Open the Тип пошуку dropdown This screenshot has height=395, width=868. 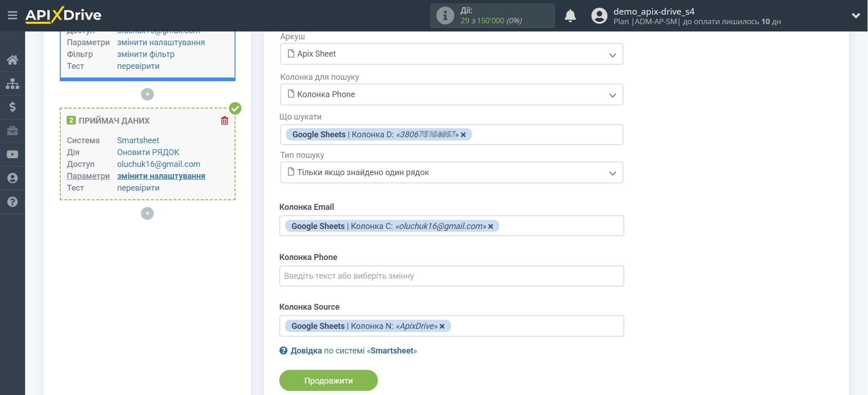pos(451,172)
